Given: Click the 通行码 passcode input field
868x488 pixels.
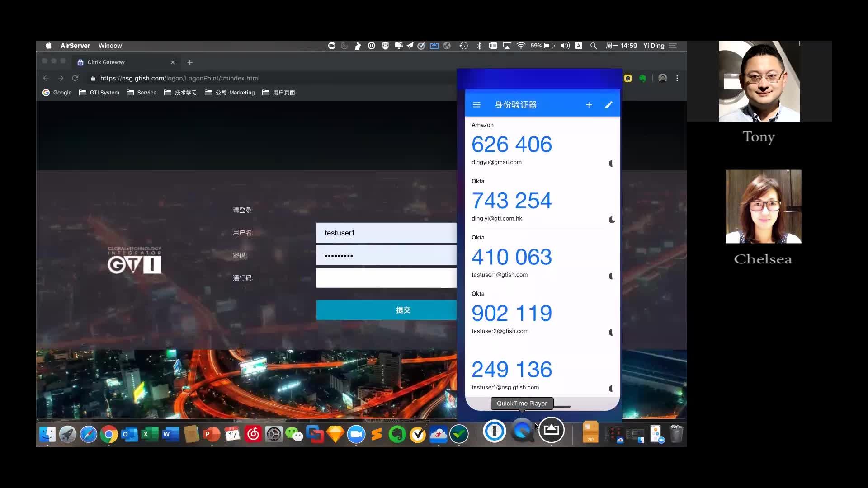Looking at the screenshot, I should point(387,278).
